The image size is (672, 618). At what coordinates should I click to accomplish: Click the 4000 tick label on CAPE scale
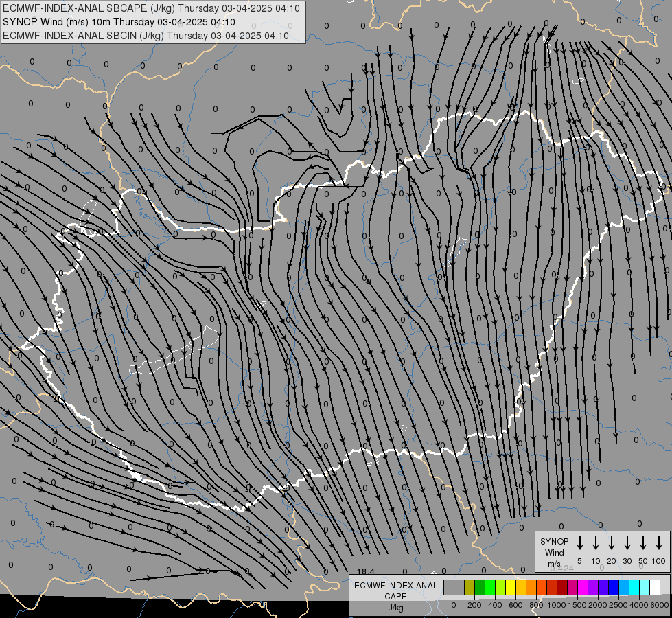coord(638,605)
